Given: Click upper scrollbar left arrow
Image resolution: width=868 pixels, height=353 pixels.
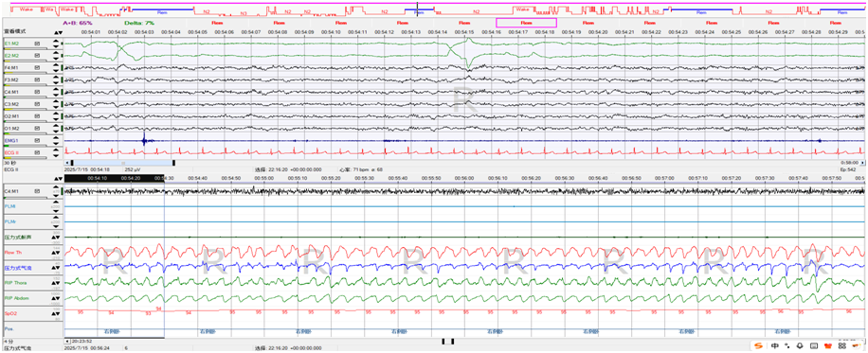Looking at the screenshot, I should 66,163.
